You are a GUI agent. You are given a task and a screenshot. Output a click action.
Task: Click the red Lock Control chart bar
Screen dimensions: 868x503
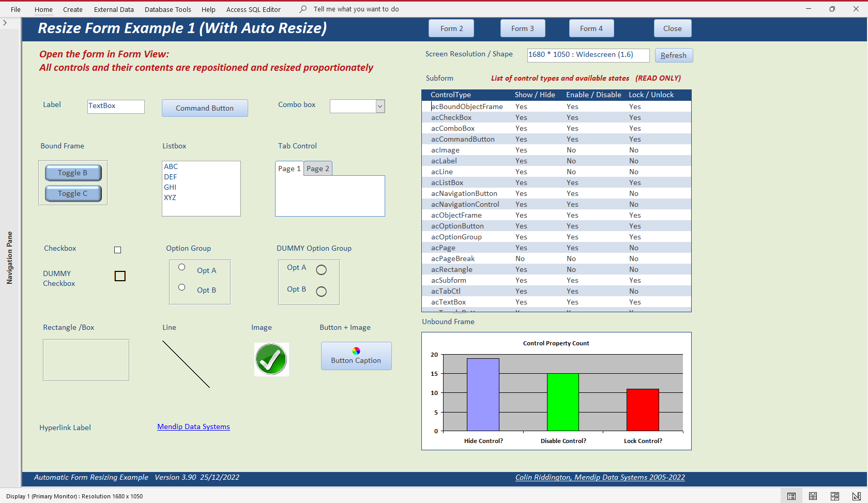point(643,410)
